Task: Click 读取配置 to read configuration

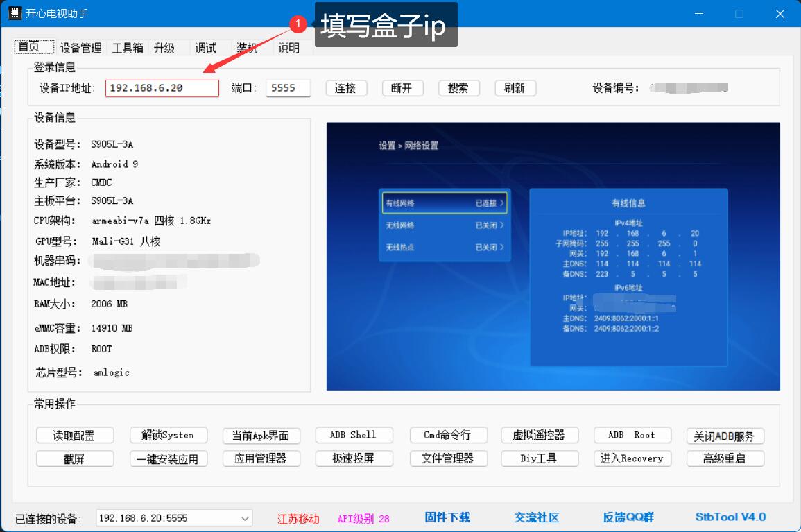Action: coord(74,435)
